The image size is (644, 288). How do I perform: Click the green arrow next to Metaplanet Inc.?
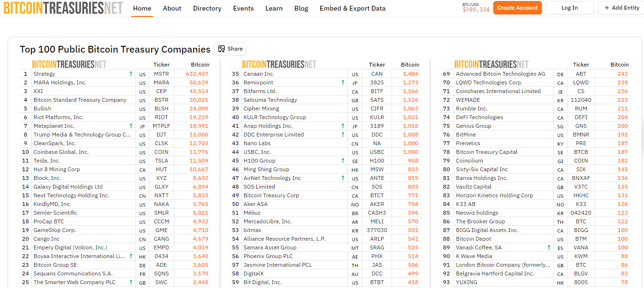(x=131, y=126)
